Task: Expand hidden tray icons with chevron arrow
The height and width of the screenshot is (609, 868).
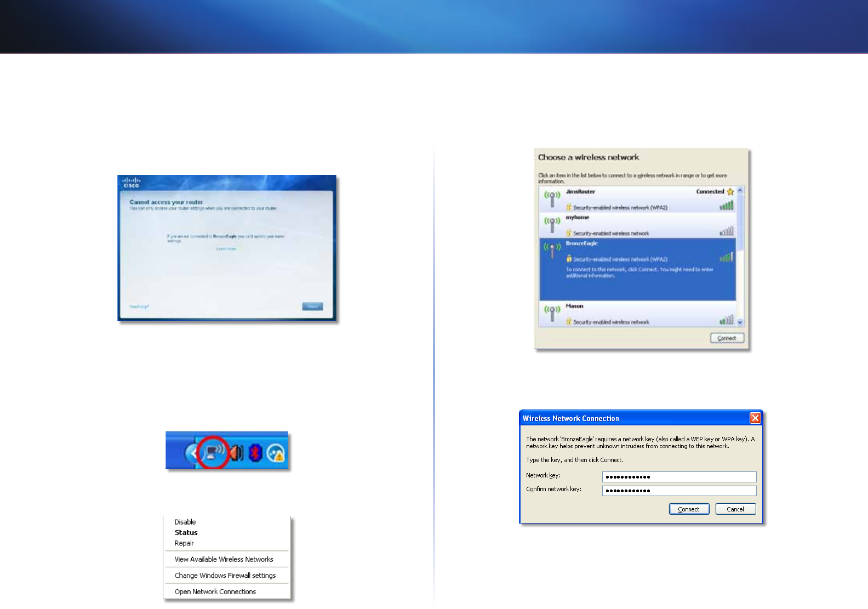Action: click(191, 453)
